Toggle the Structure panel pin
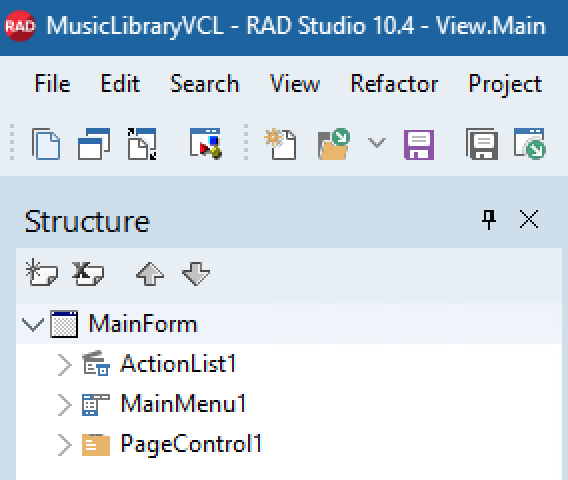 coord(489,220)
